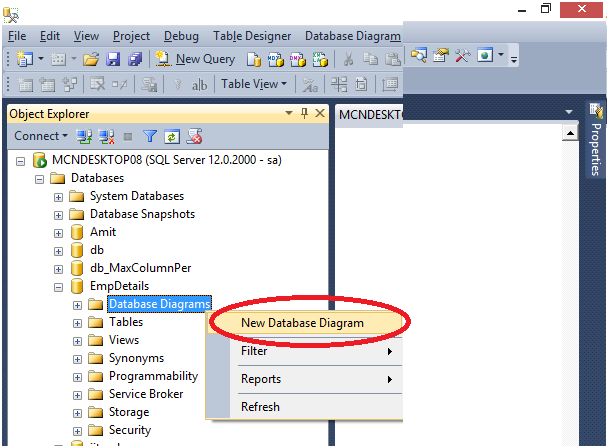Select the Synonyms folder in tree
The height and width of the screenshot is (448, 609).
[136, 358]
